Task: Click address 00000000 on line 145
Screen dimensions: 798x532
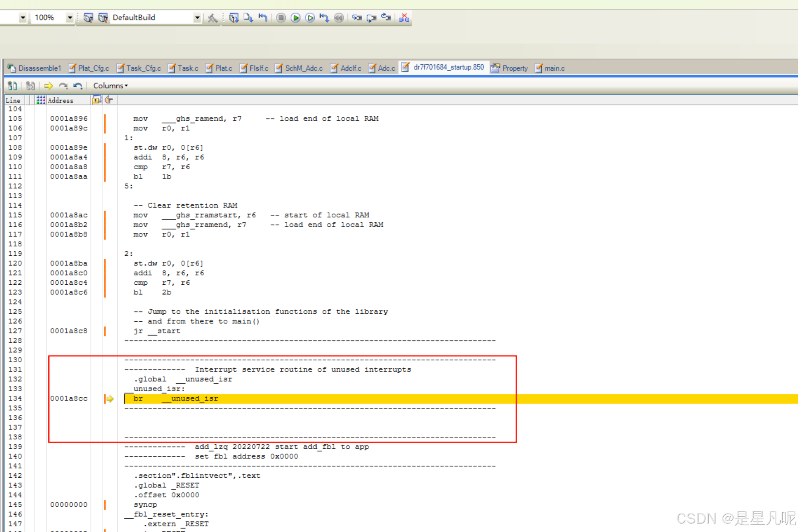Action: pyautogui.click(x=68, y=505)
